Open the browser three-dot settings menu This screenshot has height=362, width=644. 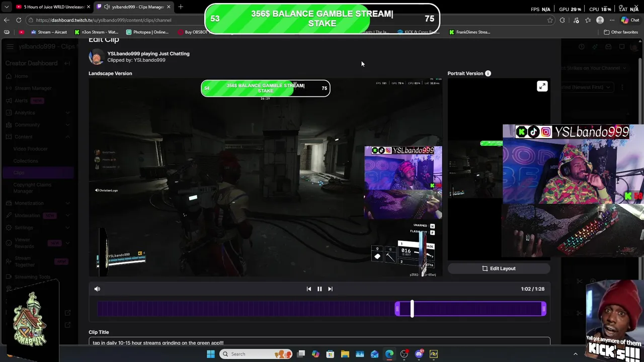tap(612, 20)
